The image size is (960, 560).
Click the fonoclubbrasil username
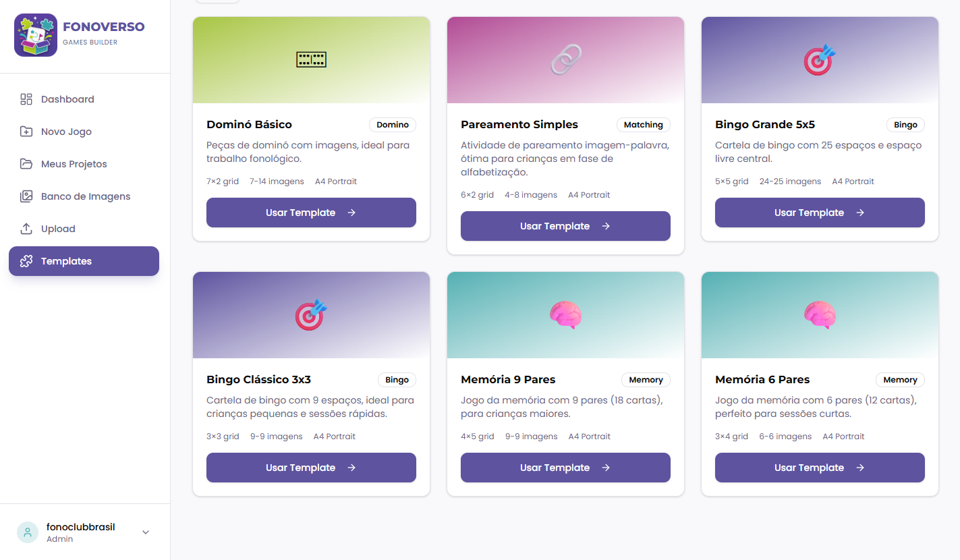(81, 527)
